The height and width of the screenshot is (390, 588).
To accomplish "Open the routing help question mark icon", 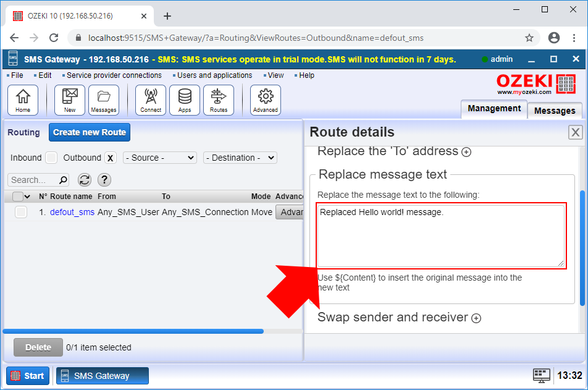I will 104,180.
